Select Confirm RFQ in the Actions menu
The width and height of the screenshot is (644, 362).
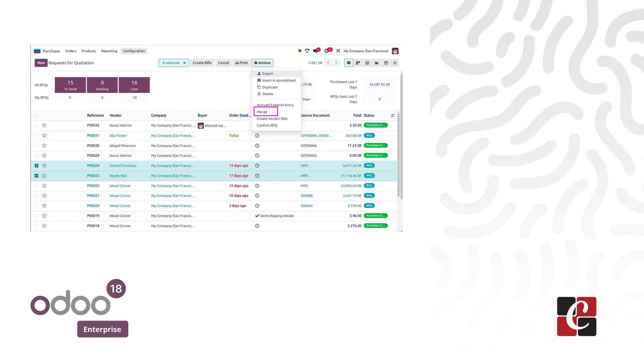pyautogui.click(x=267, y=125)
